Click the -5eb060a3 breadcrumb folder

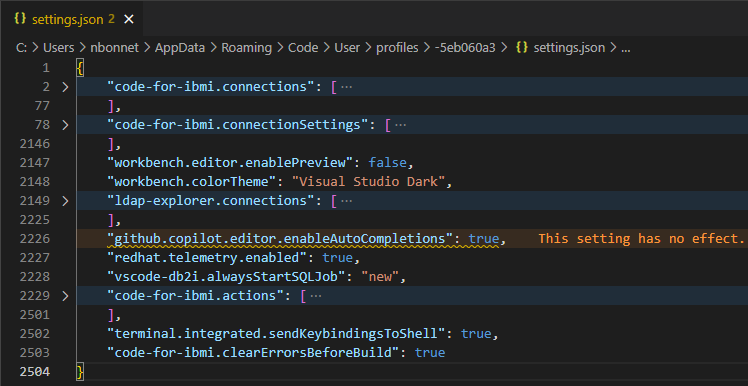[465, 48]
